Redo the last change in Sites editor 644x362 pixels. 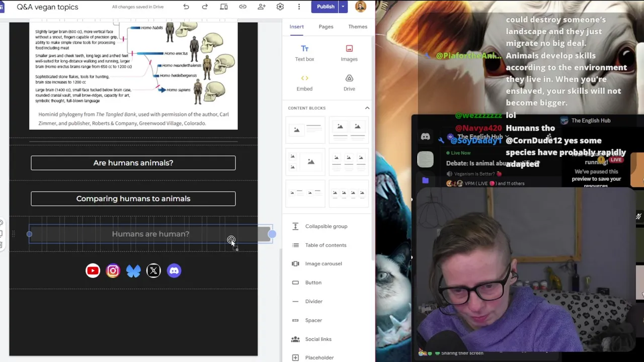[205, 7]
